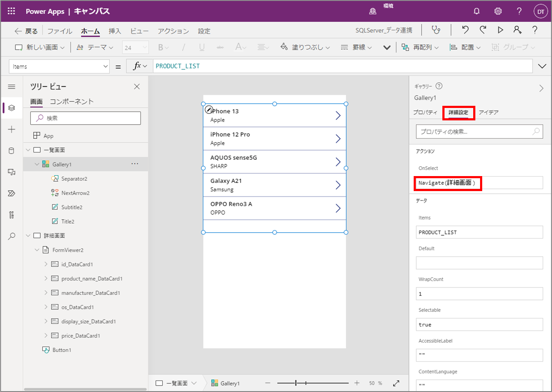Image resolution: width=552 pixels, height=392 pixels.
Task: Go back with 戻る button
Action: pos(26,31)
